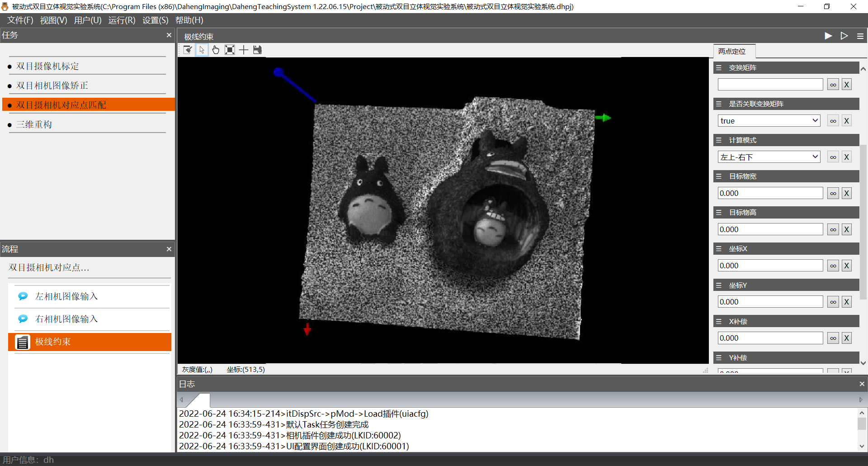Click X button beside X补偿 field
Image resolution: width=868 pixels, height=466 pixels.
click(x=847, y=338)
